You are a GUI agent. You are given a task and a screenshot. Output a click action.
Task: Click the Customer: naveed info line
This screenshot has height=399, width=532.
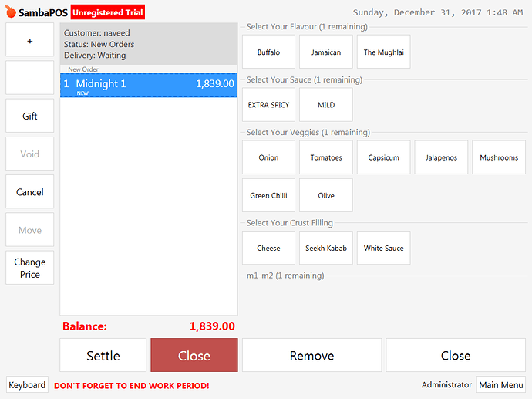click(97, 33)
